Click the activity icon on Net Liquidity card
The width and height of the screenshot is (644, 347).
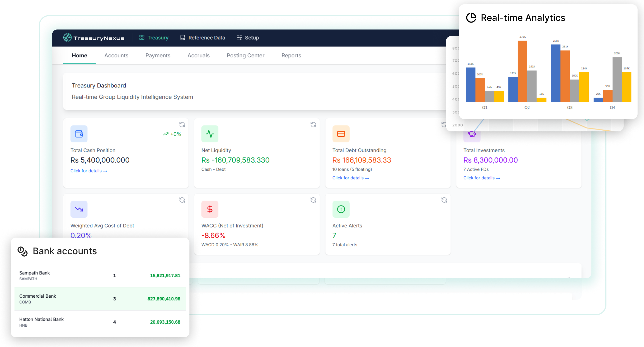click(210, 134)
